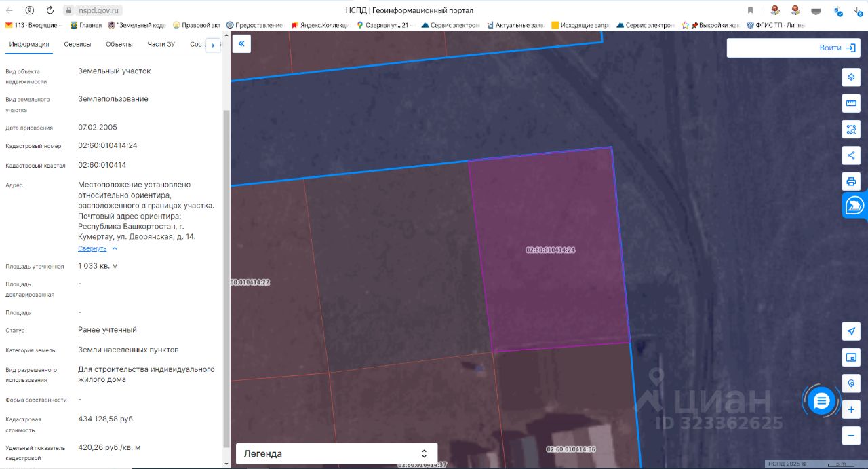Image resolution: width=868 pixels, height=469 pixels.
Task: Open the Озерная ул. 21 map bookmark
Action: (x=384, y=25)
